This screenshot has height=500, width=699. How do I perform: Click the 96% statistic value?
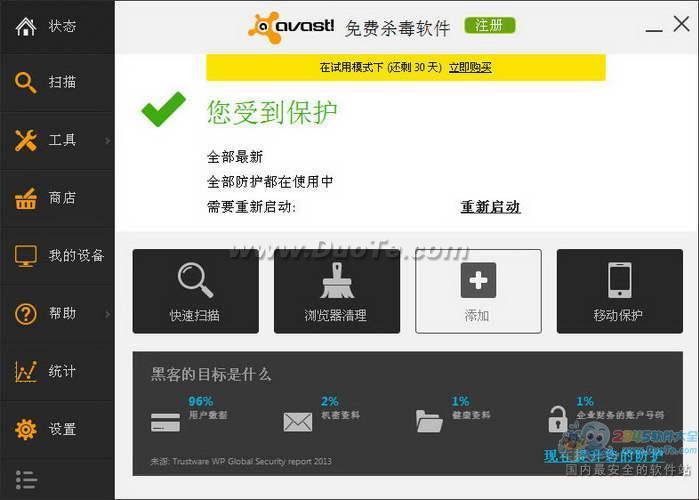coord(201,401)
